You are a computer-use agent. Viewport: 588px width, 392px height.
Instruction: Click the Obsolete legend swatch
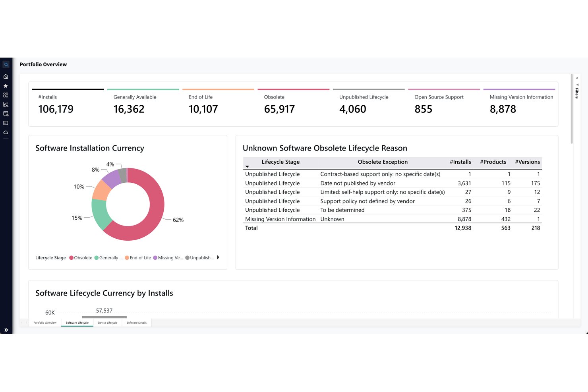tap(72, 258)
